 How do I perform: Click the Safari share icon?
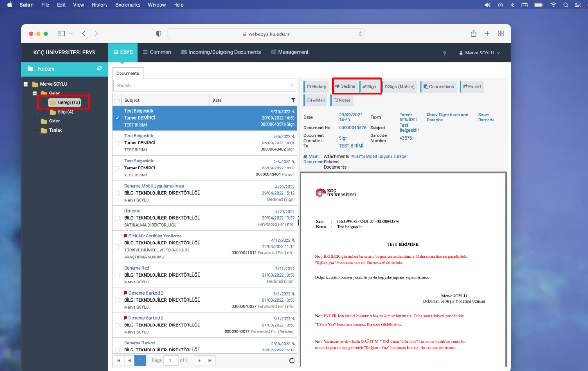point(474,34)
